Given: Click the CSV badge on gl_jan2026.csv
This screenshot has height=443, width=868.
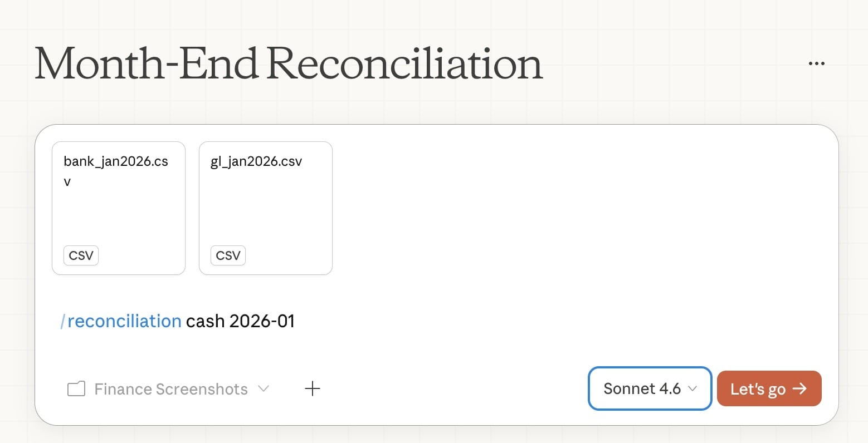Looking at the screenshot, I should click(x=227, y=255).
